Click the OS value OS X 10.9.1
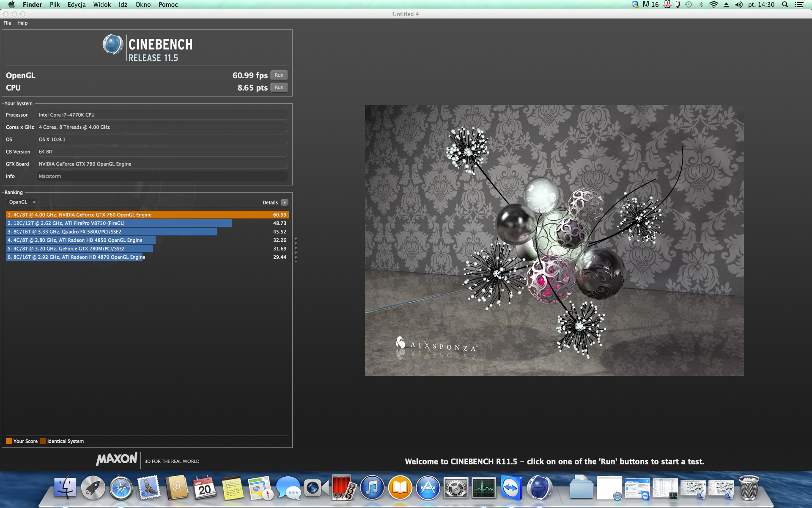The image size is (812, 508). (x=162, y=139)
